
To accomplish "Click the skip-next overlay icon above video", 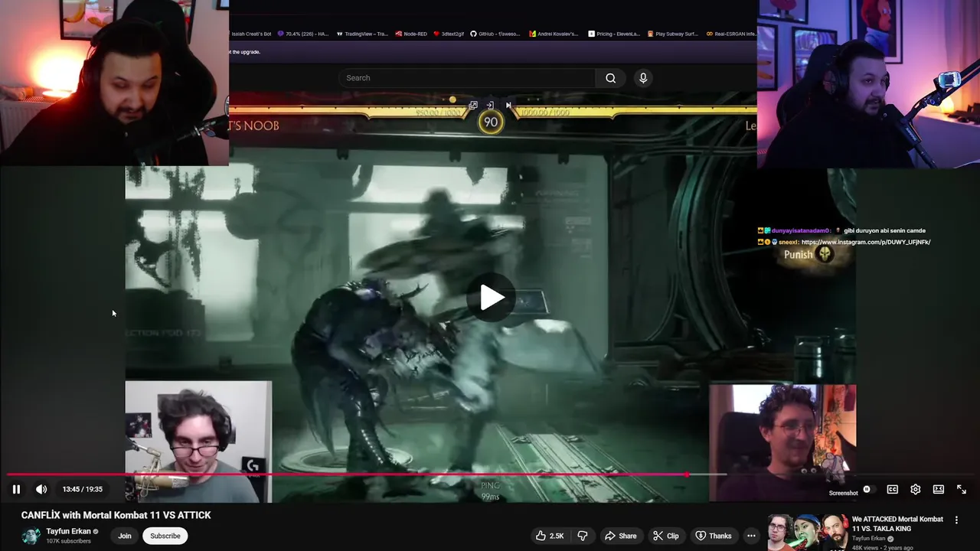I will click(x=508, y=106).
